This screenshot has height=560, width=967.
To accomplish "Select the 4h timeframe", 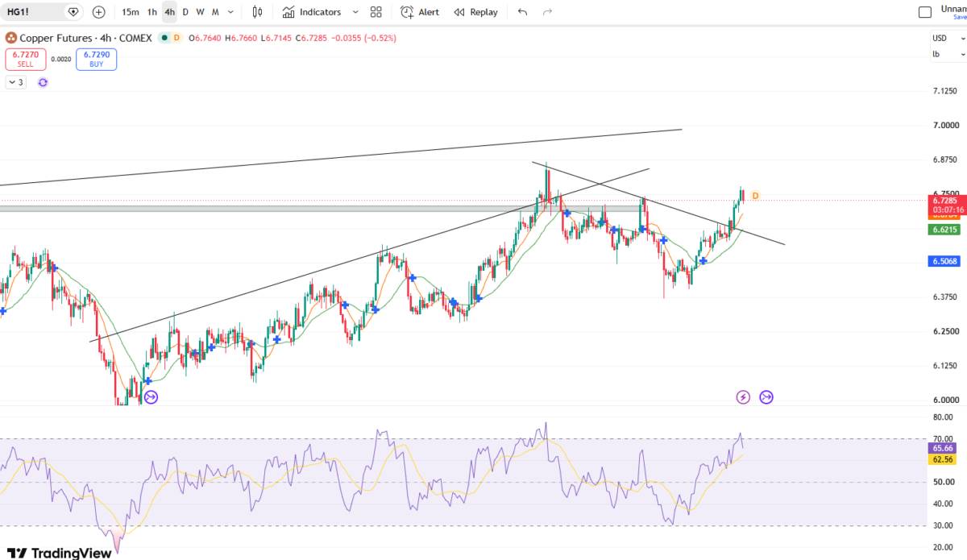I will tap(169, 12).
